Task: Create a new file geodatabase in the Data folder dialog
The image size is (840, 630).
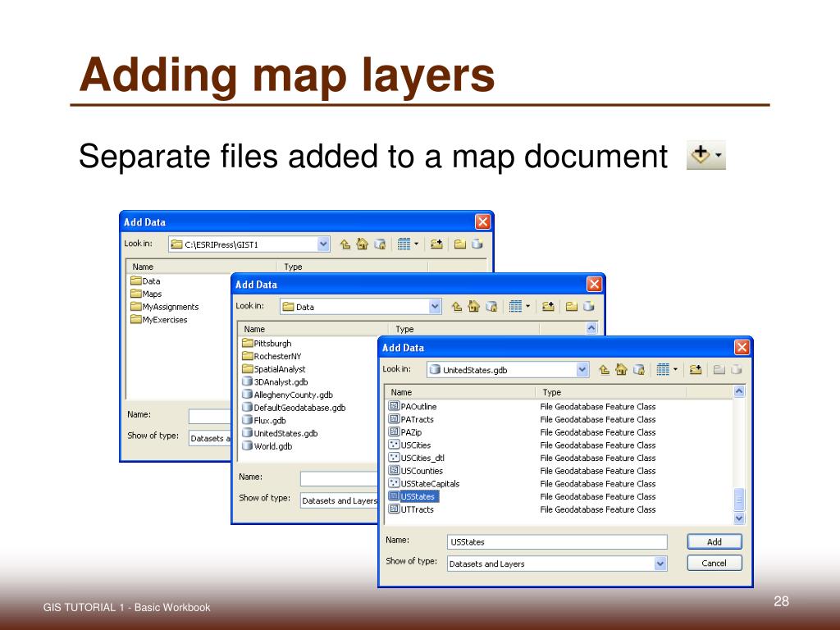Action: pos(589,307)
